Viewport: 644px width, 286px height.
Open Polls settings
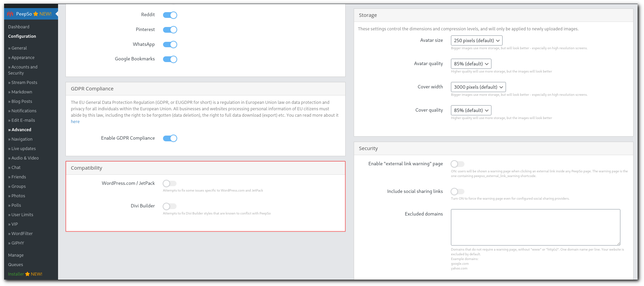pyautogui.click(x=15, y=205)
